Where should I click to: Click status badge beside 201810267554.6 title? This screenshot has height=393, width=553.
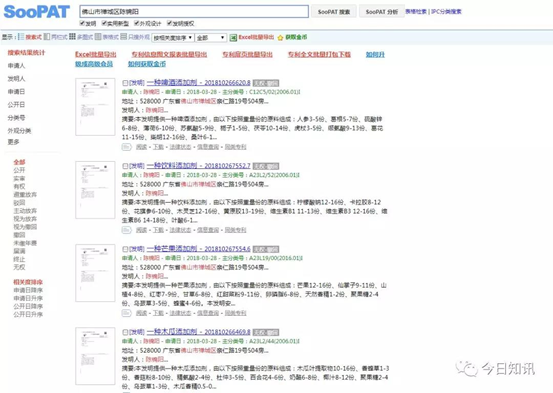(266, 249)
